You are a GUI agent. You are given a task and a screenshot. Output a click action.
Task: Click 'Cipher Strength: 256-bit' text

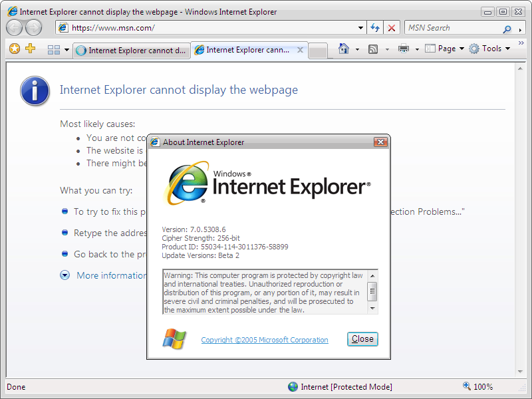pyautogui.click(x=201, y=238)
